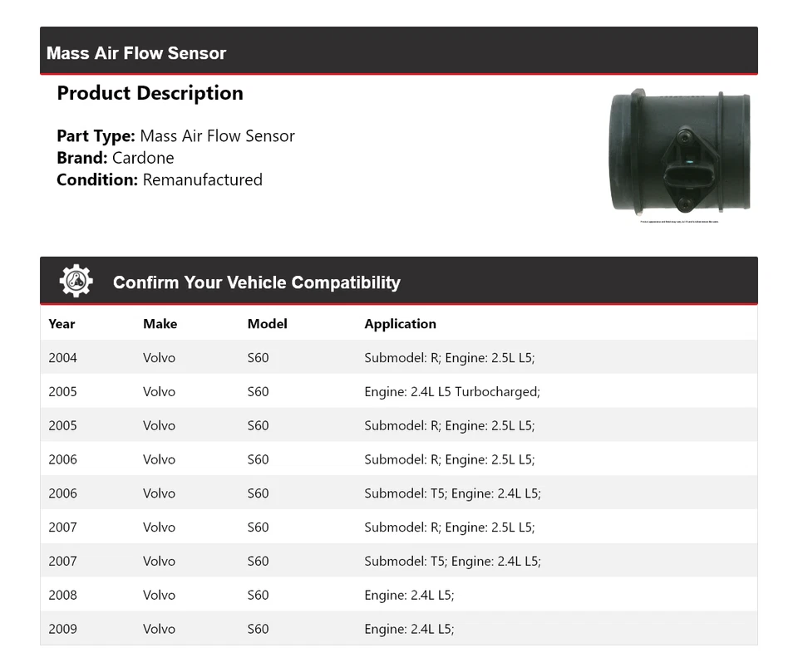The width and height of the screenshot is (798, 672).
Task: Click the Engine: 2.4L L5 entry for 2008
Action: (409, 595)
